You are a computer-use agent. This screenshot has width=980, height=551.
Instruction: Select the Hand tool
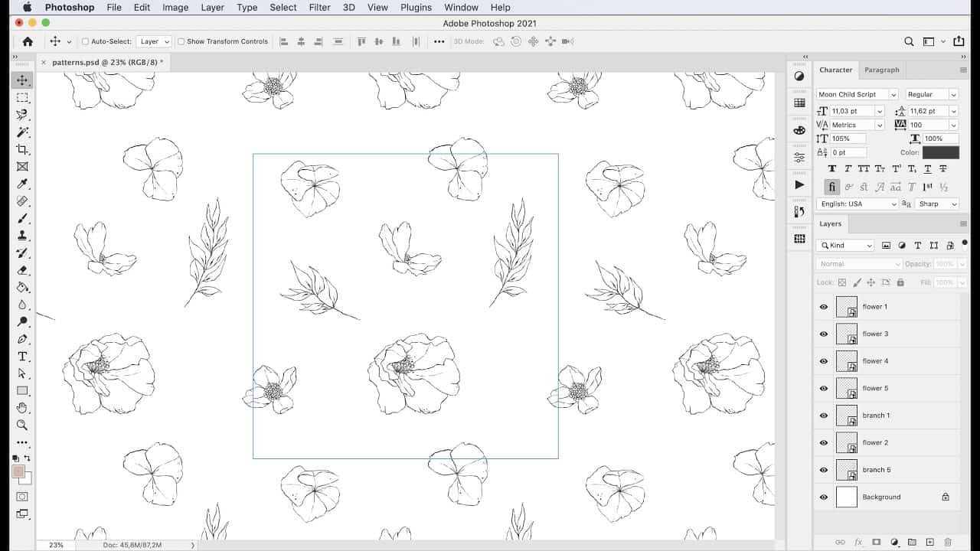click(x=22, y=408)
